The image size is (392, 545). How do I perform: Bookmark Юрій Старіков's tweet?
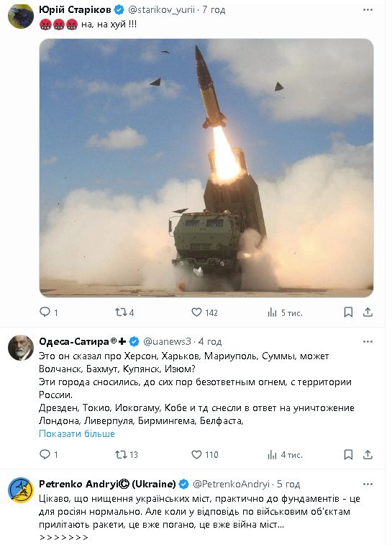(x=348, y=312)
